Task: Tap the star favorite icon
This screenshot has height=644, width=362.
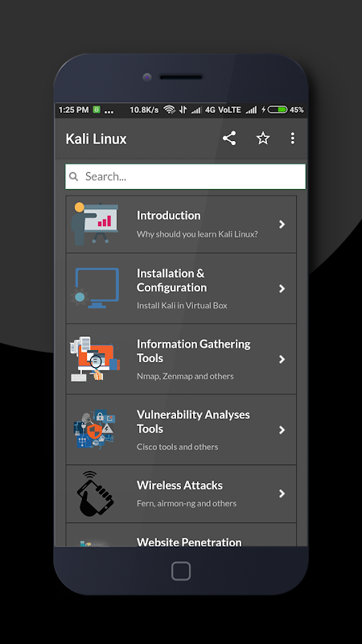Action: point(263,138)
